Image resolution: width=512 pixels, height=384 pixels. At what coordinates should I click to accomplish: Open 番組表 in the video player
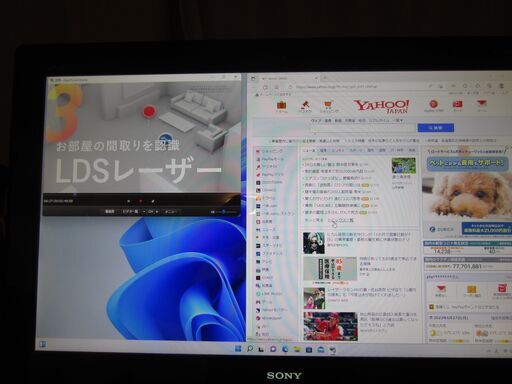(110, 211)
